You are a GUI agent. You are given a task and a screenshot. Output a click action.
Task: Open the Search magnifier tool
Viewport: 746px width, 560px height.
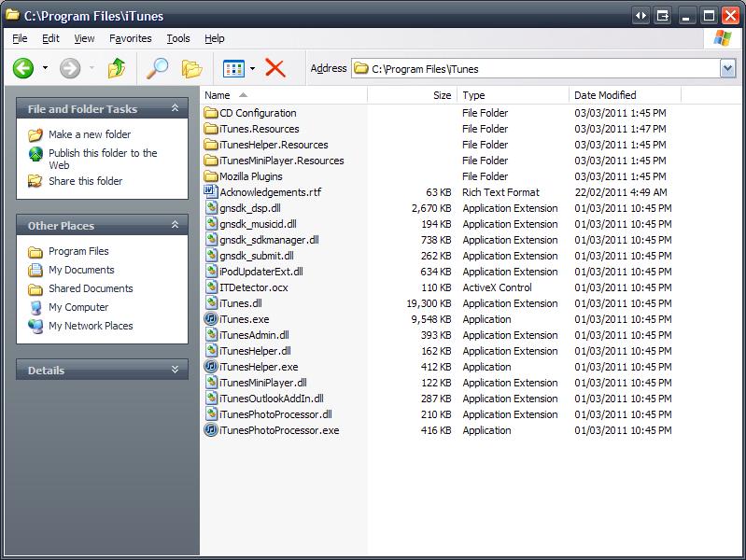pyautogui.click(x=157, y=68)
